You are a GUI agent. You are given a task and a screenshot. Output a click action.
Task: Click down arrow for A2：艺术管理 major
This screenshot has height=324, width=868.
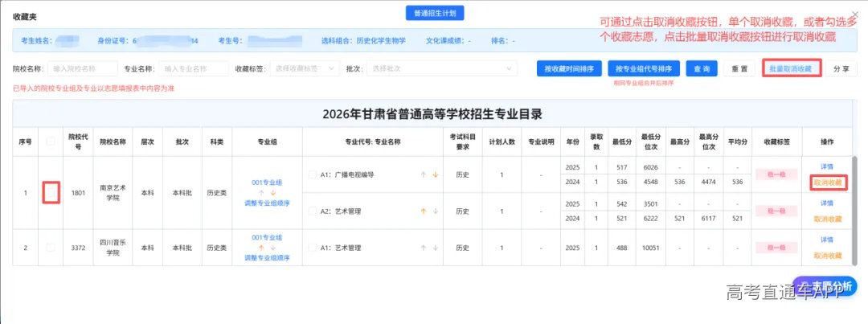(x=435, y=211)
